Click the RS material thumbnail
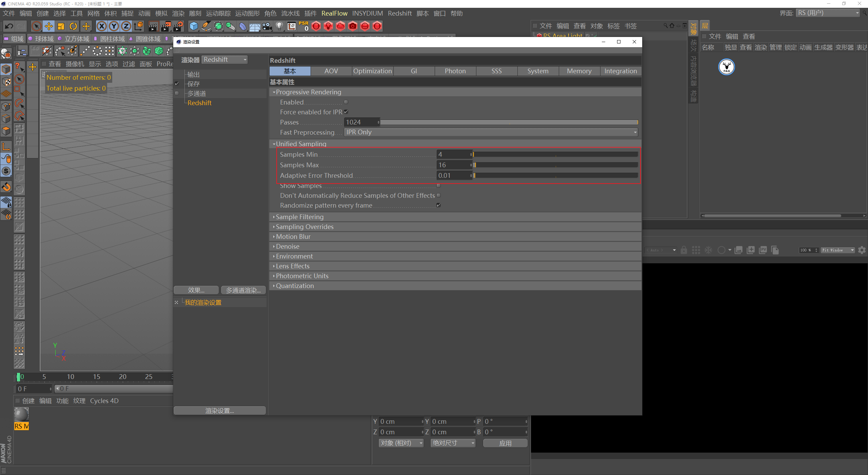868x475 pixels. pos(21,414)
